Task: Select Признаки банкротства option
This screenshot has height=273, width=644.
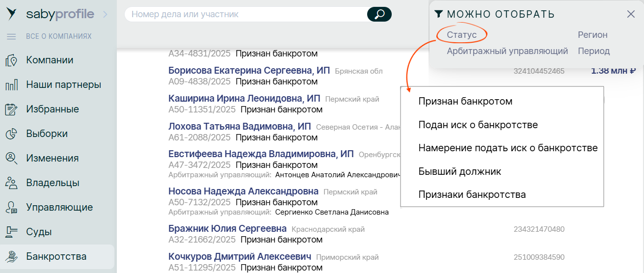Action: coord(472,194)
